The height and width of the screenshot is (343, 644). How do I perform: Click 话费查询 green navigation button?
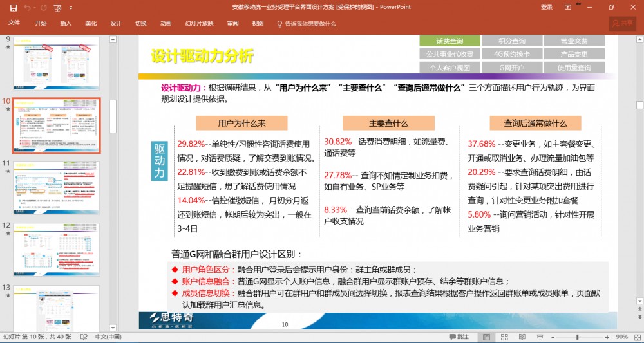(x=450, y=41)
